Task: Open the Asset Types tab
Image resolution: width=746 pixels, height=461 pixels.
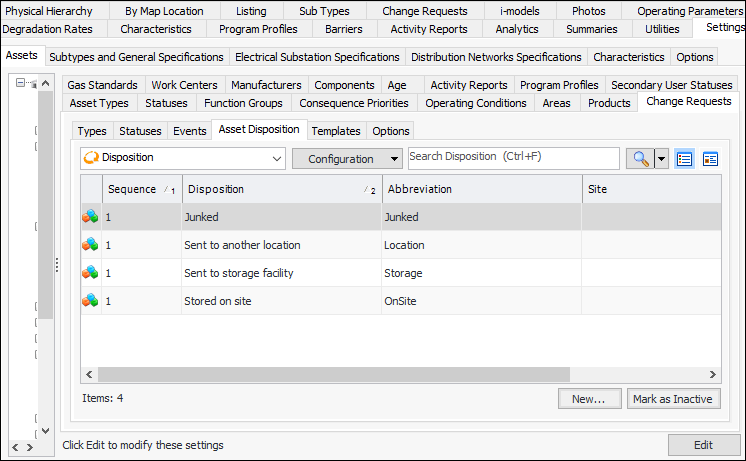Action: [98, 103]
